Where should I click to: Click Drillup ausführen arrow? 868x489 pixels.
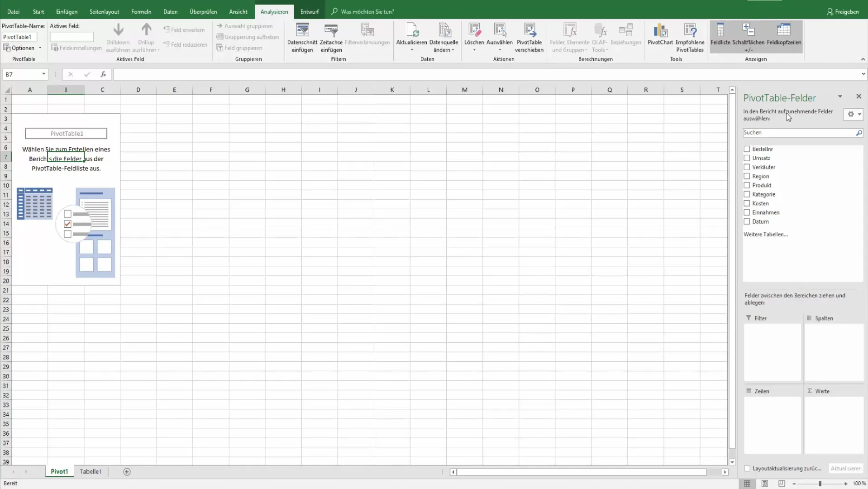point(146,30)
